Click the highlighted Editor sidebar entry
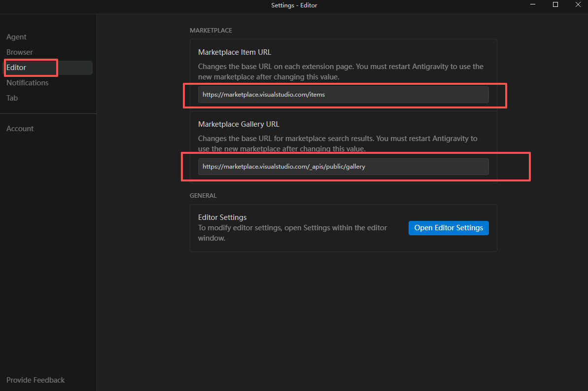Viewport: 588px width, 391px height. [17, 67]
